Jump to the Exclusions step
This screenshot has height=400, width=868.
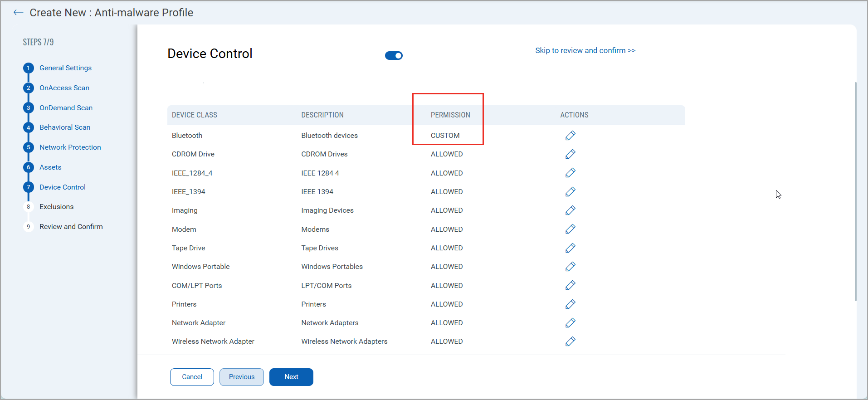click(56, 207)
